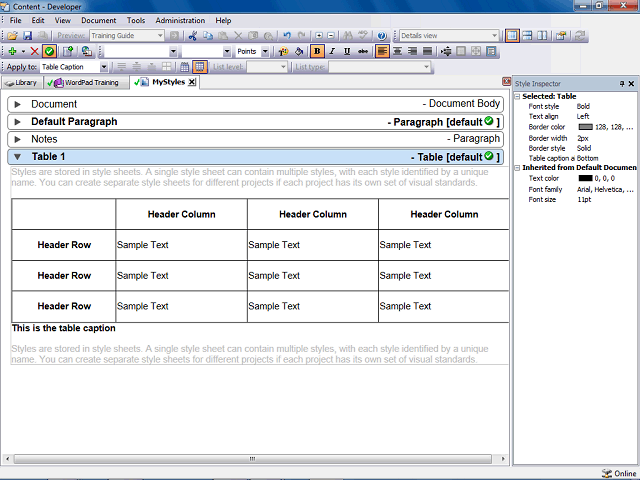Click the indent arrow icon

tap(446, 51)
